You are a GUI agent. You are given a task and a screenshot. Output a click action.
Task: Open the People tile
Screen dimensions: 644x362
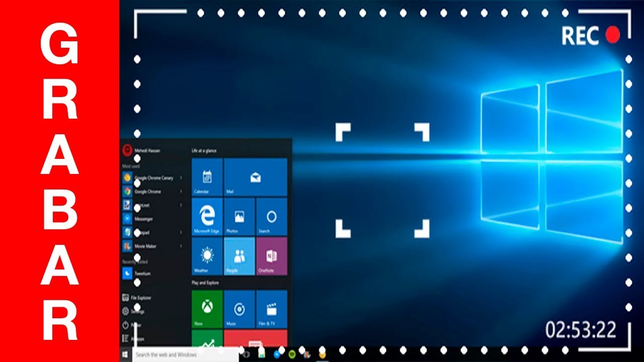coord(239,256)
